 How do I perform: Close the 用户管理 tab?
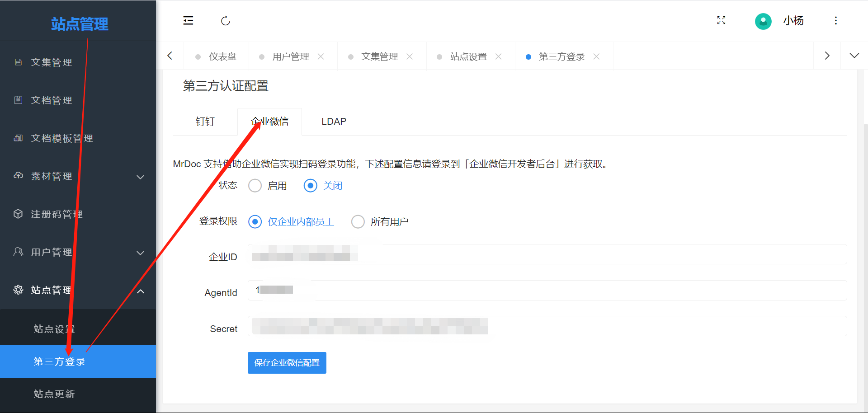321,56
